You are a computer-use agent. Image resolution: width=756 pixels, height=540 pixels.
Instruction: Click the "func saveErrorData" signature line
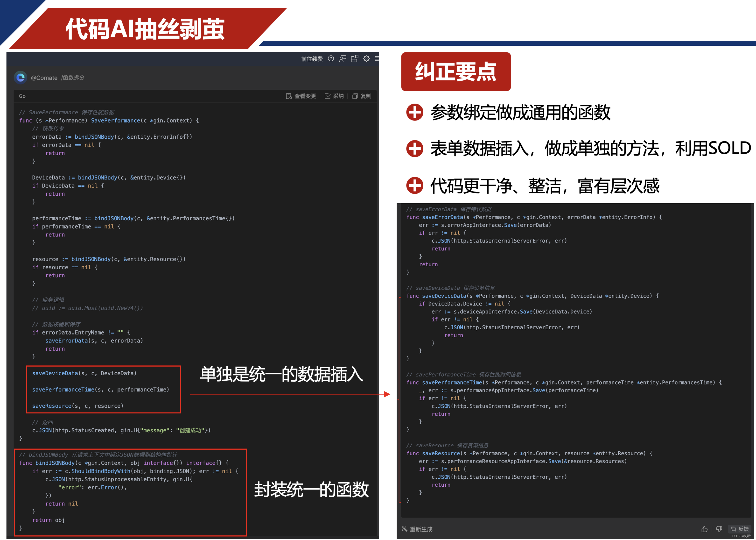point(534,217)
